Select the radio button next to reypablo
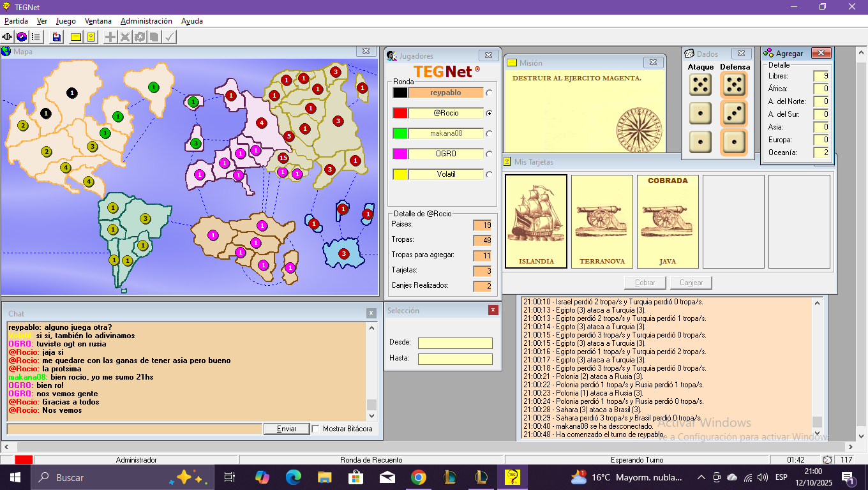The width and height of the screenshot is (868, 490). [x=490, y=93]
